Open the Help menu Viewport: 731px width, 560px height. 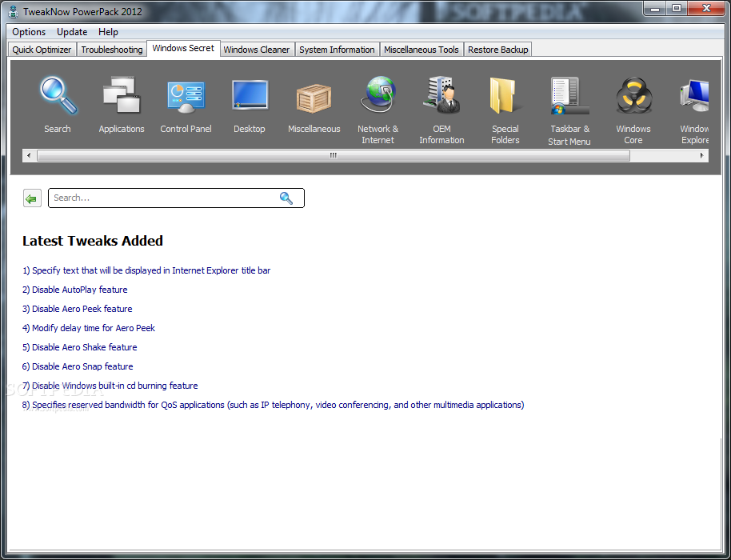pyautogui.click(x=108, y=32)
